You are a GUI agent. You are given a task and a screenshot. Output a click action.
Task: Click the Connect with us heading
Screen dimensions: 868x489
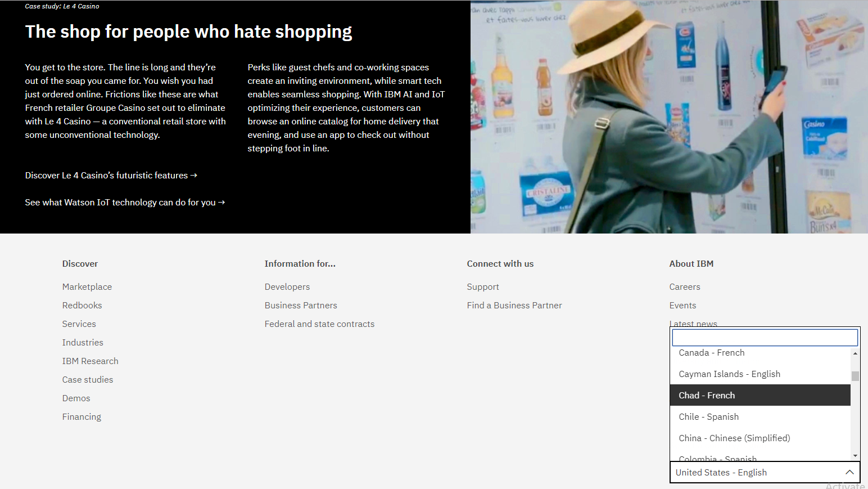[x=500, y=264]
